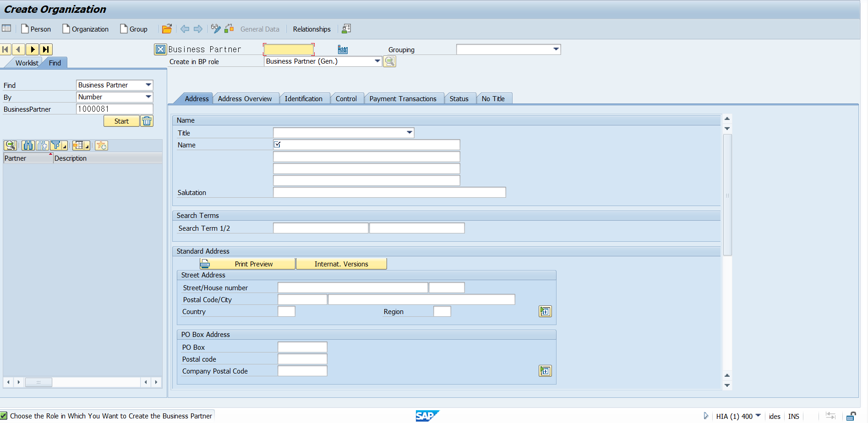
Task: Click the lock icon in status bar
Action: 851,416
